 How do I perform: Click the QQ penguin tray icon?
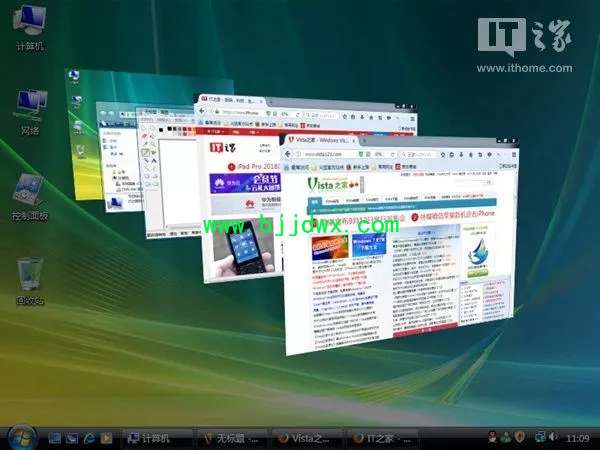pyautogui.click(x=492, y=436)
